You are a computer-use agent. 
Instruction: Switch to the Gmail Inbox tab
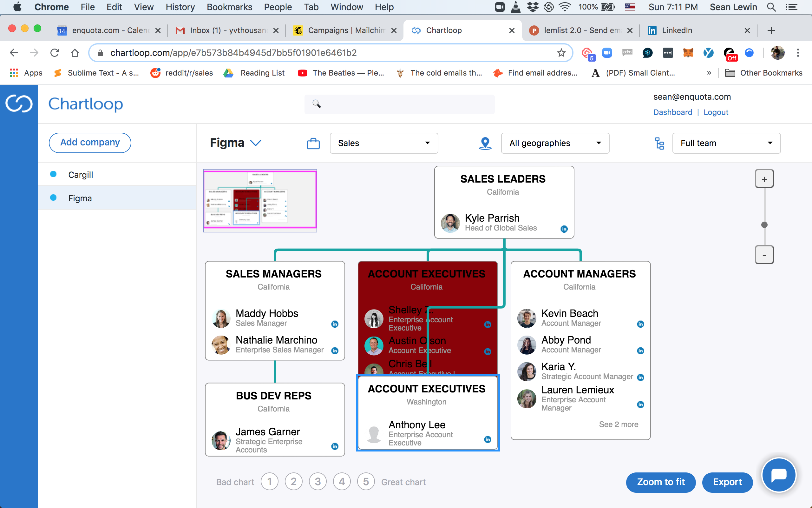coord(227,30)
